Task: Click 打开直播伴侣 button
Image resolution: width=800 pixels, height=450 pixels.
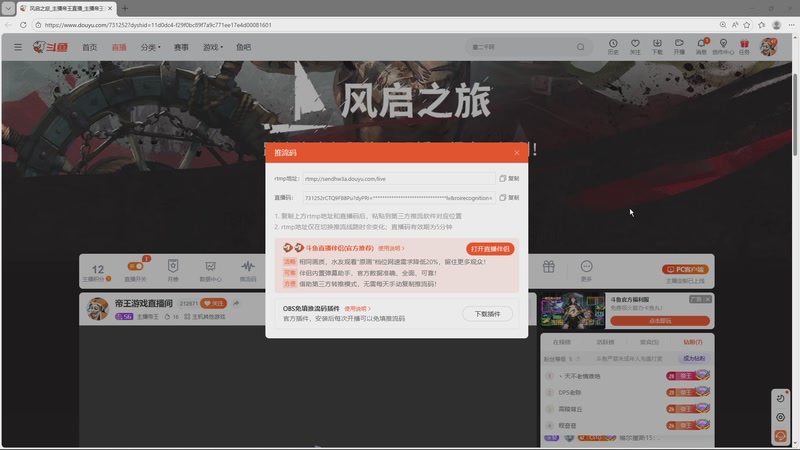Action: (x=490, y=248)
